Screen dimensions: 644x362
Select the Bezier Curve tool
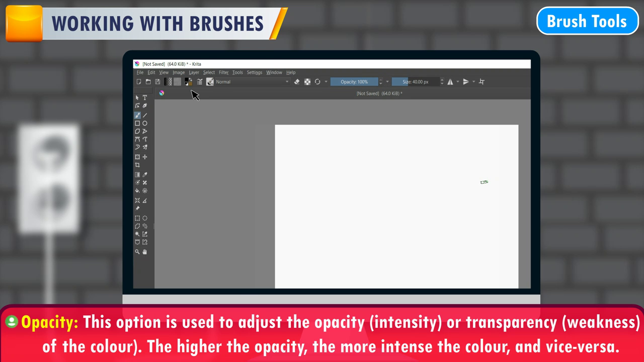[x=137, y=139]
